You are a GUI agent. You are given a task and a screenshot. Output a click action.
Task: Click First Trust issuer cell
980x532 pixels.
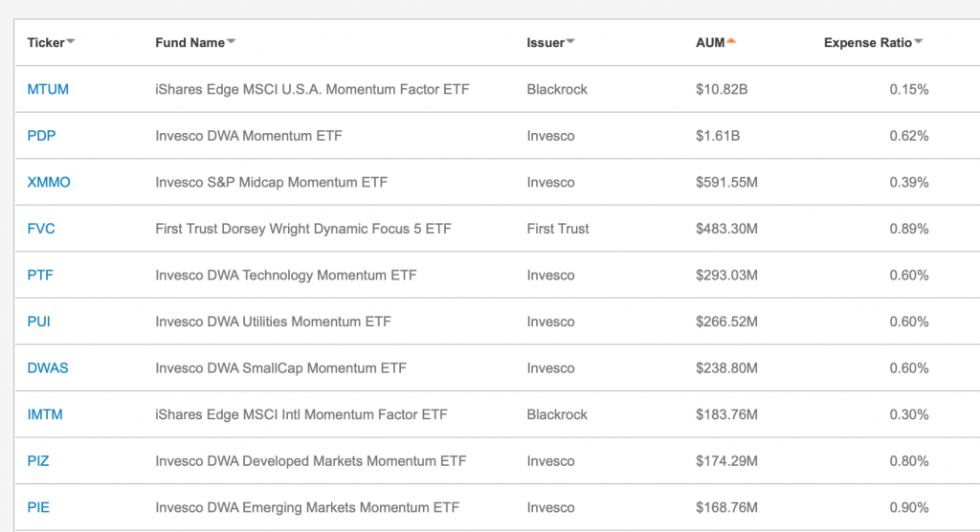[558, 229]
